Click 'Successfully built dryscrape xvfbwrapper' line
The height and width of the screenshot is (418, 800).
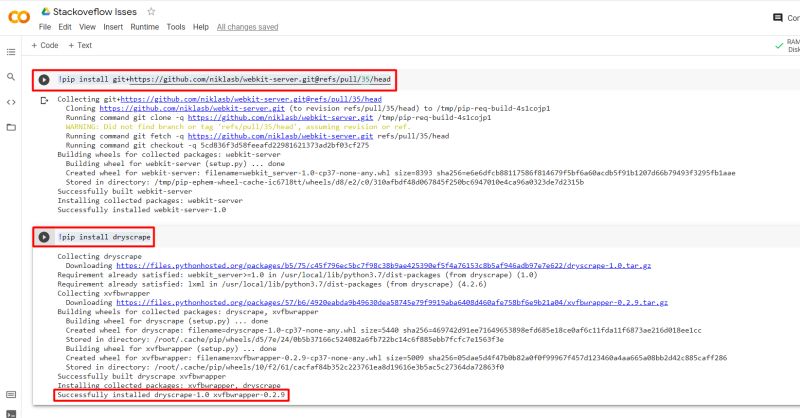(141, 376)
